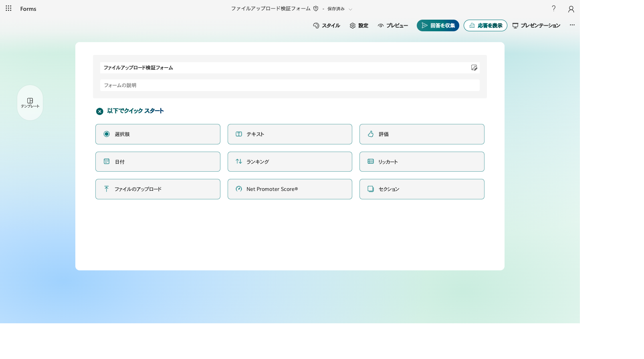Image resolution: width=644 pixels, height=359 pixels.
Task: Open the account profile icon
Action: pos(571,9)
